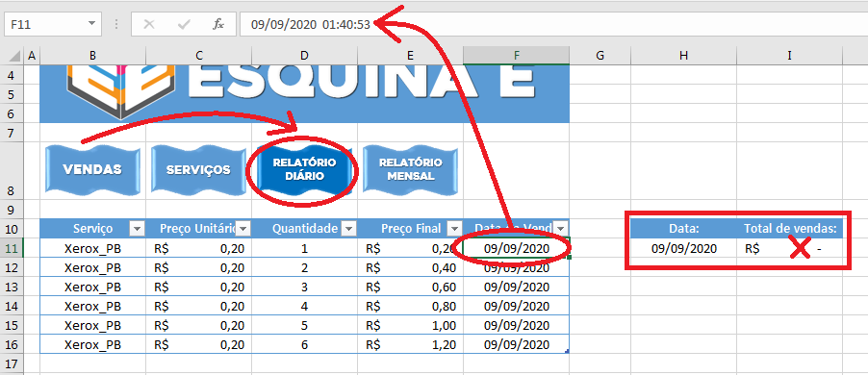The width and height of the screenshot is (868, 375).
Task: Expand the Name Box dropdown arrow
Action: pos(91,24)
